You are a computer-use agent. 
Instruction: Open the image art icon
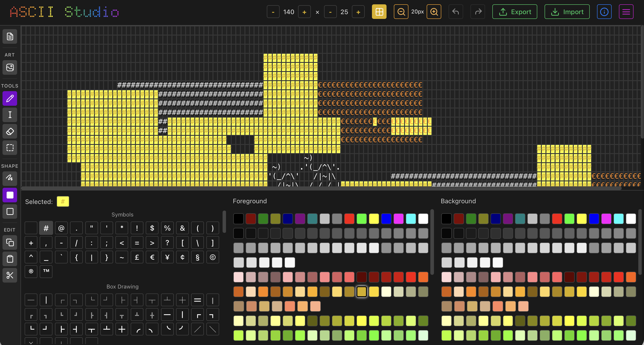coord(10,67)
